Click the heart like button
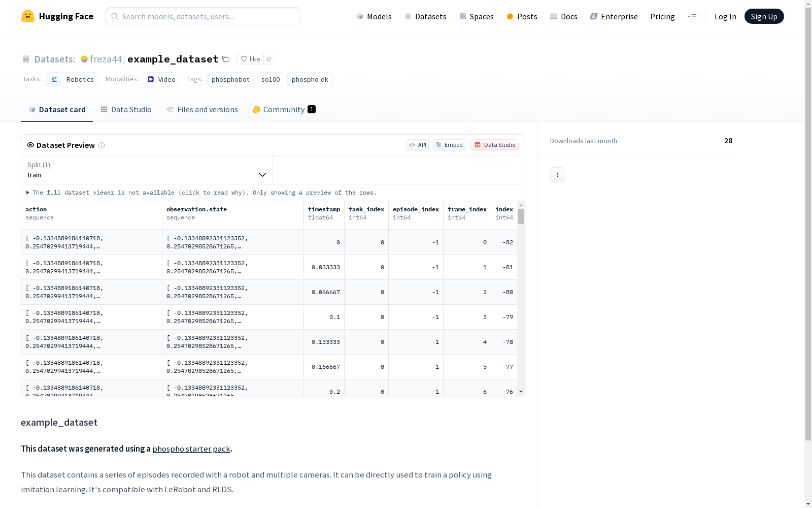Image resolution: width=812 pixels, height=508 pixels. click(250, 59)
